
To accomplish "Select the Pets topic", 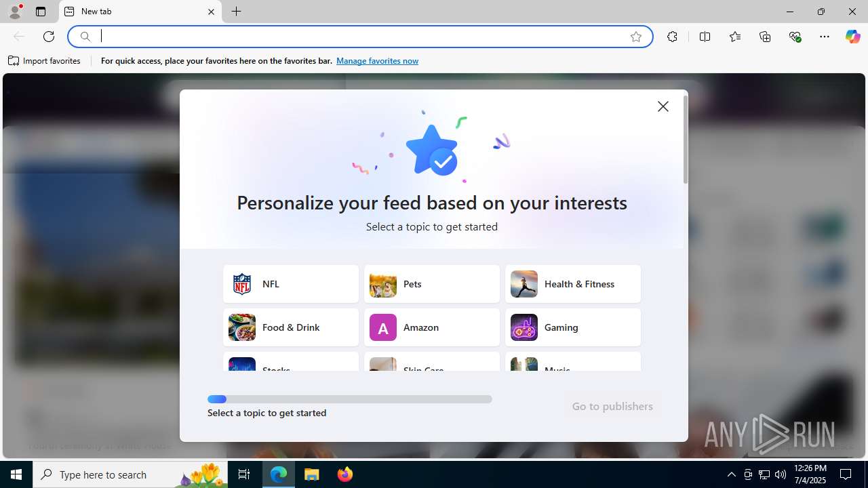I will [432, 284].
